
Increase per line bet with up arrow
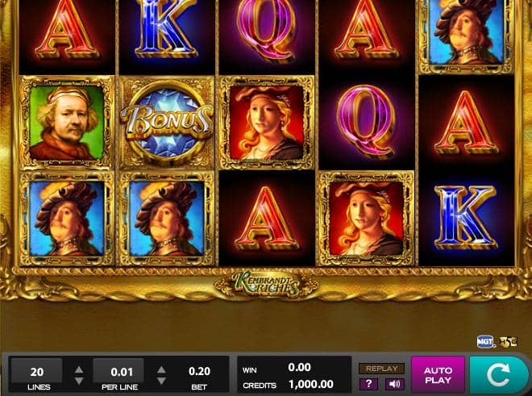click(161, 369)
